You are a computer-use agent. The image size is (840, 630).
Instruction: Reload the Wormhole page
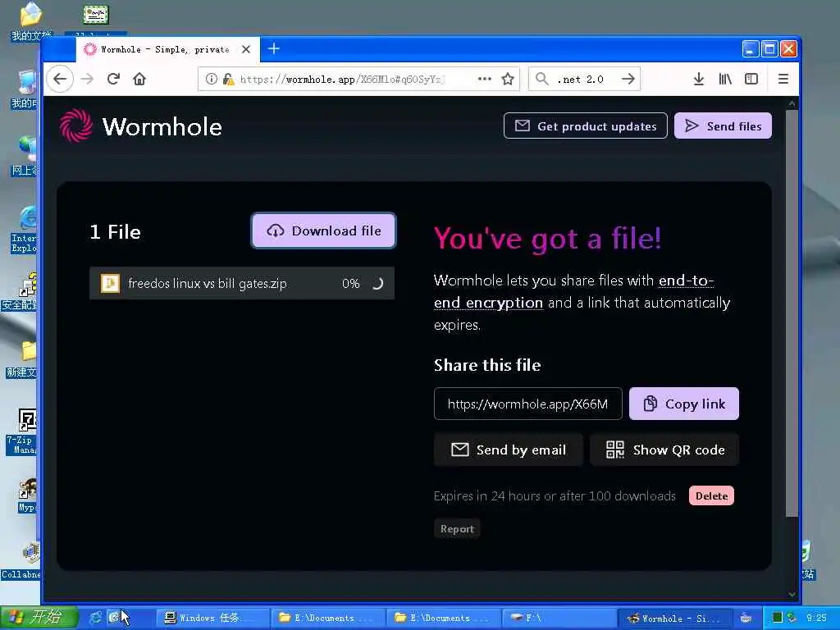point(113,80)
